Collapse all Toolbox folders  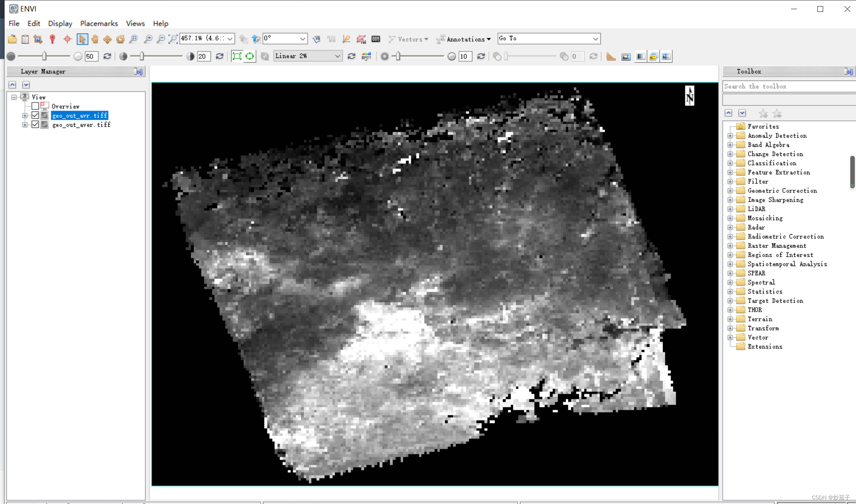click(728, 113)
